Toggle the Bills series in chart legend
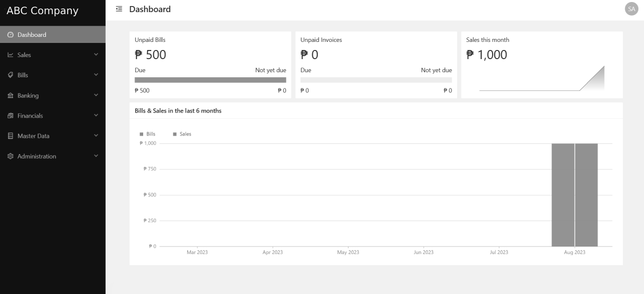The width and height of the screenshot is (644, 294). pos(148,134)
